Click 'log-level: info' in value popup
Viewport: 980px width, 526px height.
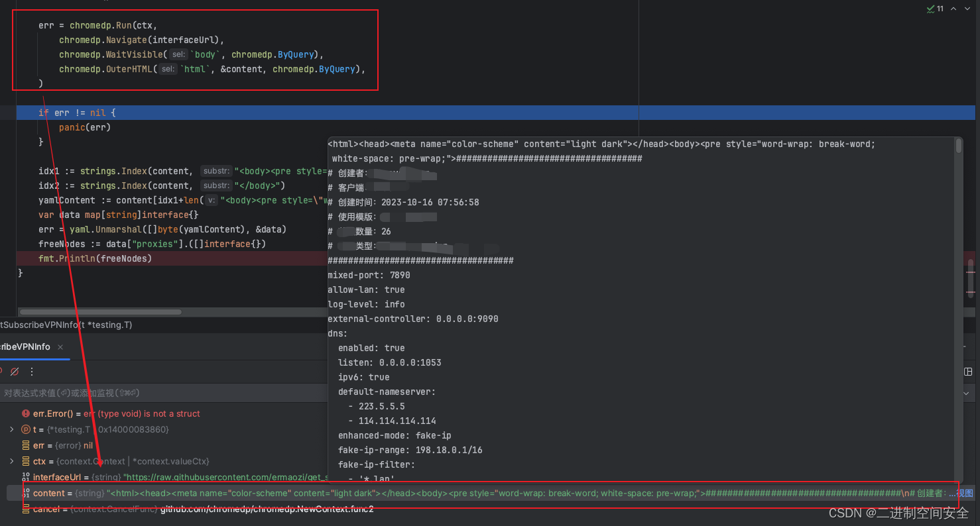366,304
